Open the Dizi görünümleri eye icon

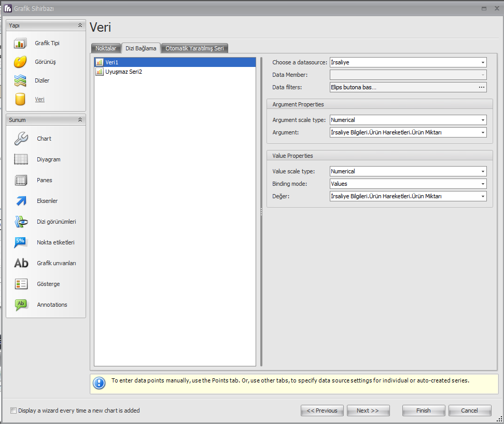(21, 222)
